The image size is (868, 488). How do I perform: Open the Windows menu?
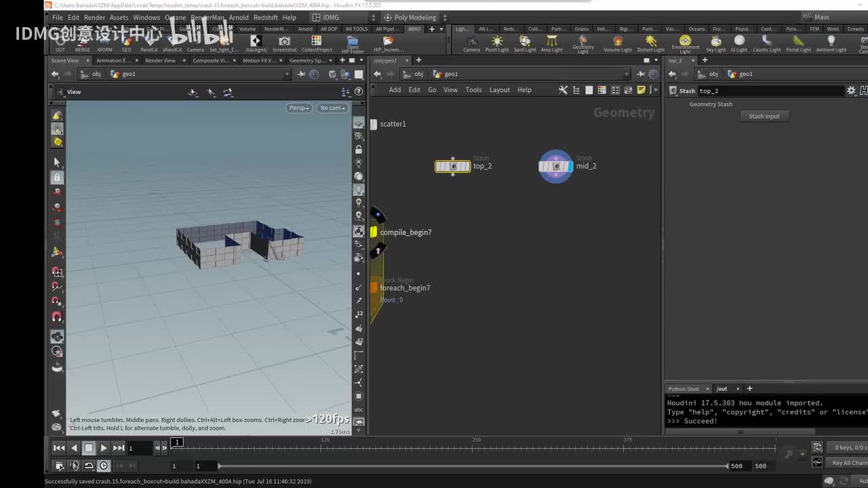tap(146, 18)
